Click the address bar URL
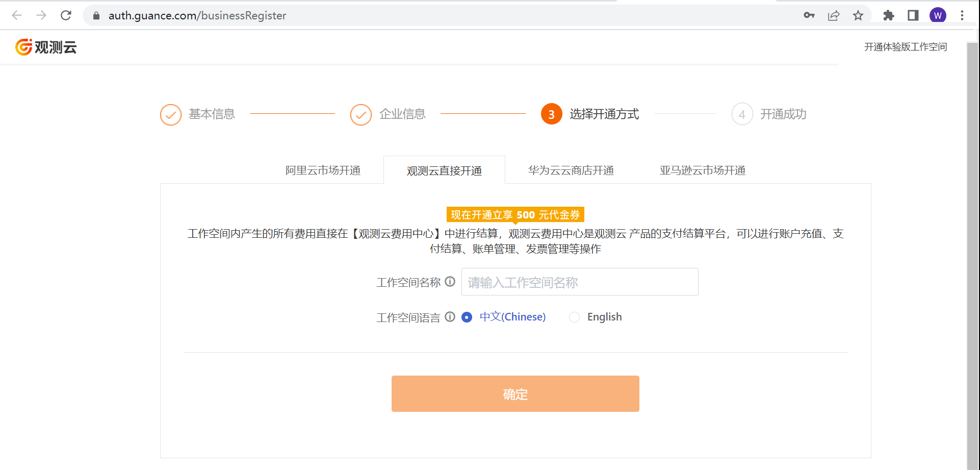Image resolution: width=980 pixels, height=470 pixels. coord(197,16)
